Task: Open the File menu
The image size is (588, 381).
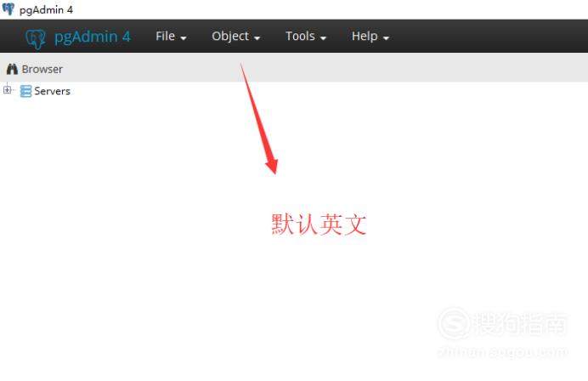Action: pyautogui.click(x=171, y=37)
